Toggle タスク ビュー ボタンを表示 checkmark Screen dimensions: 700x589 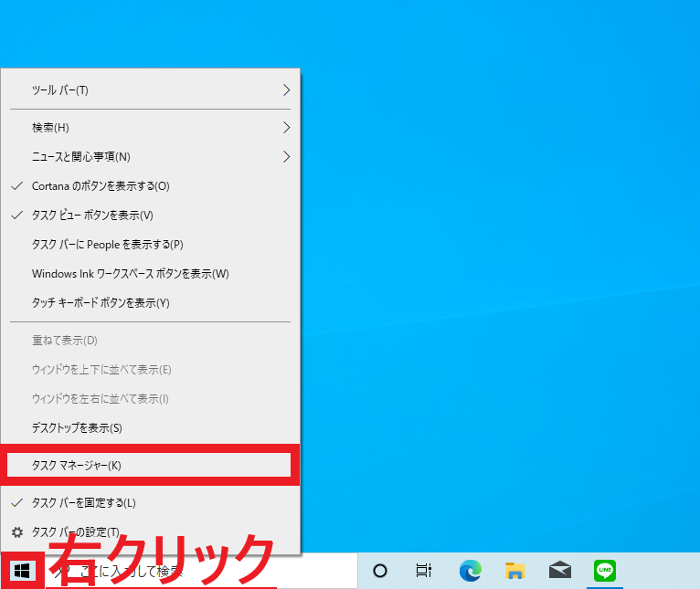[x=92, y=216]
